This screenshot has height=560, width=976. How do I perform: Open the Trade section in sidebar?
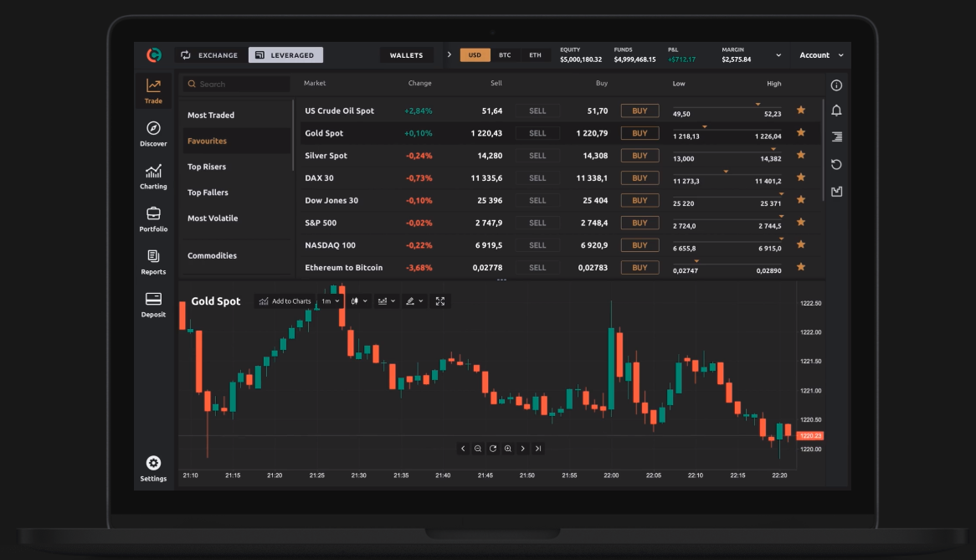point(153,91)
